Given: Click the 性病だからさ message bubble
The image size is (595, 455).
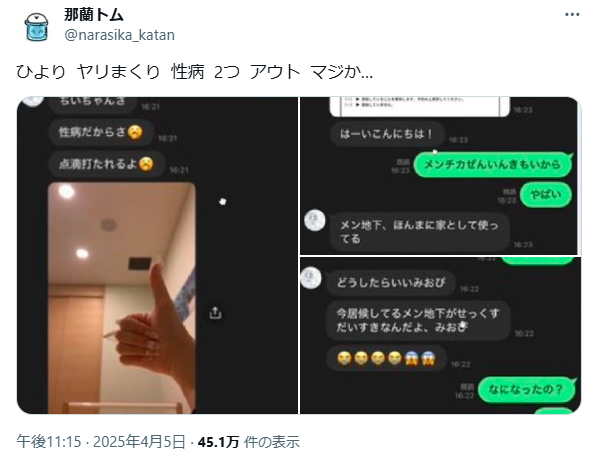Looking at the screenshot, I should coord(101,132).
